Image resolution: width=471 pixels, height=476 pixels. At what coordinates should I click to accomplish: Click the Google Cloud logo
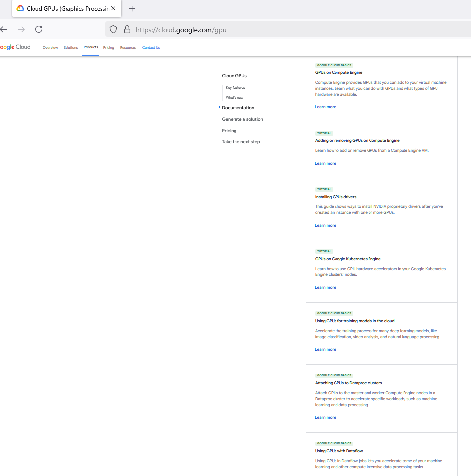point(15,47)
